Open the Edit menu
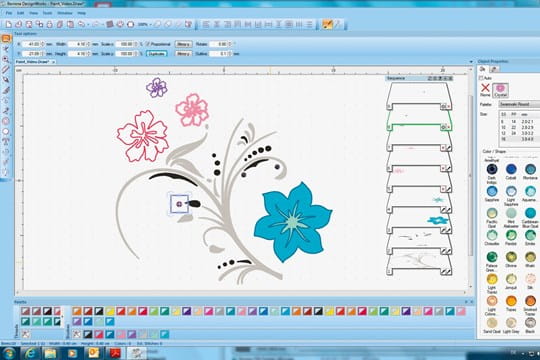 [x=21, y=13]
